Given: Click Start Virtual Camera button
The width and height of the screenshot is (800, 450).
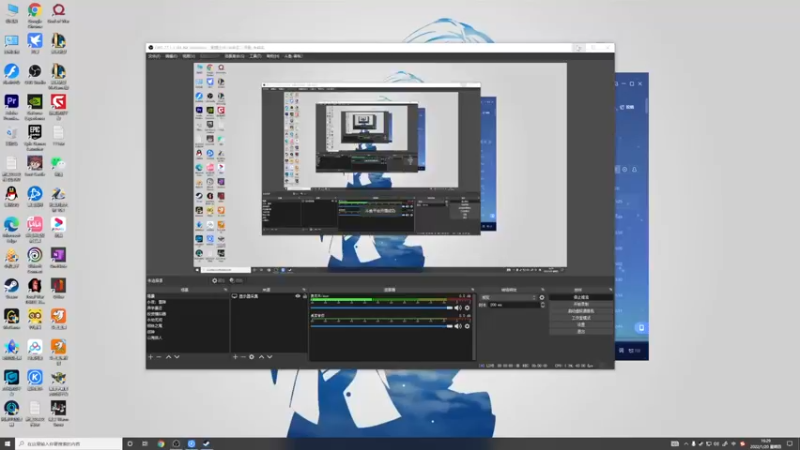Looking at the screenshot, I should pyautogui.click(x=581, y=311).
